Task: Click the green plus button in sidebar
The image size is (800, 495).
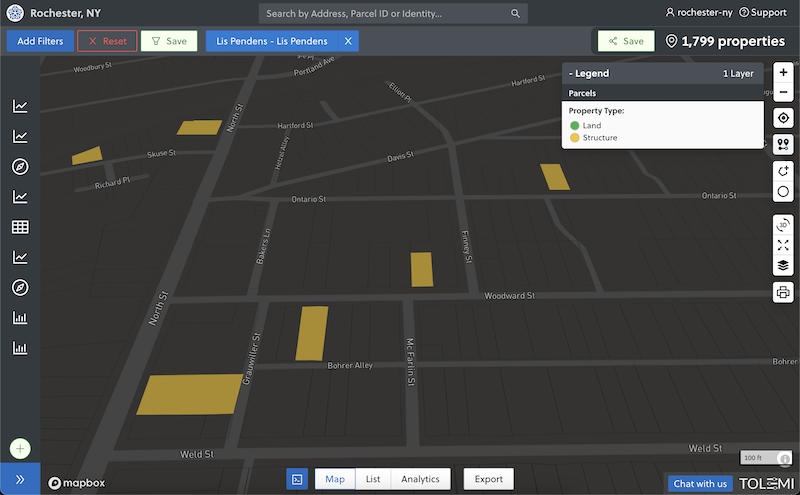Action: [20, 449]
